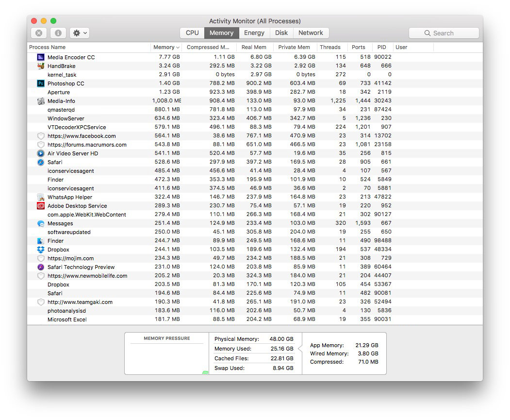The height and width of the screenshot is (420, 510).
Task: Click the Air Video Server HD icon
Action: (41, 153)
